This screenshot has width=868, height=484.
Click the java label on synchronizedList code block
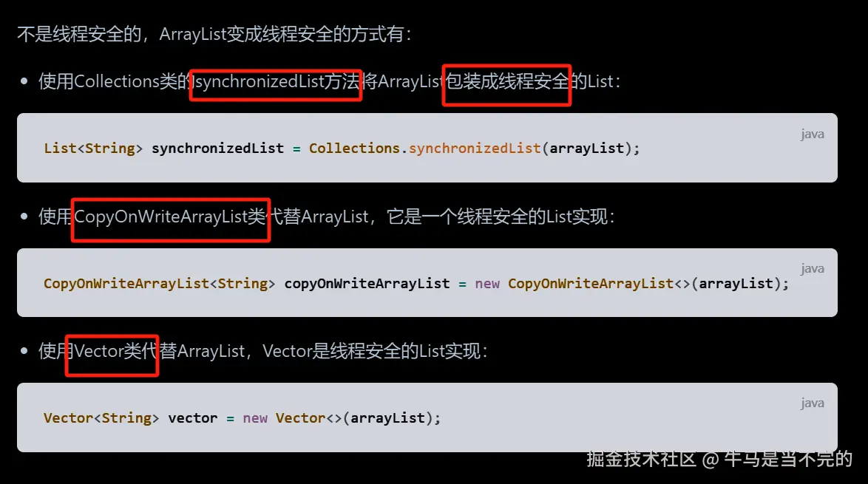812,134
